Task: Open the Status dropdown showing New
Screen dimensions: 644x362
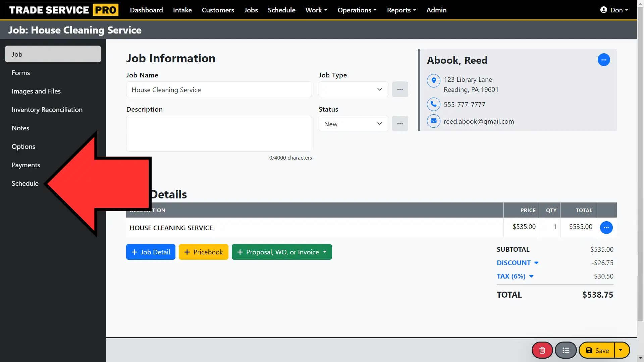Action: [x=353, y=123]
